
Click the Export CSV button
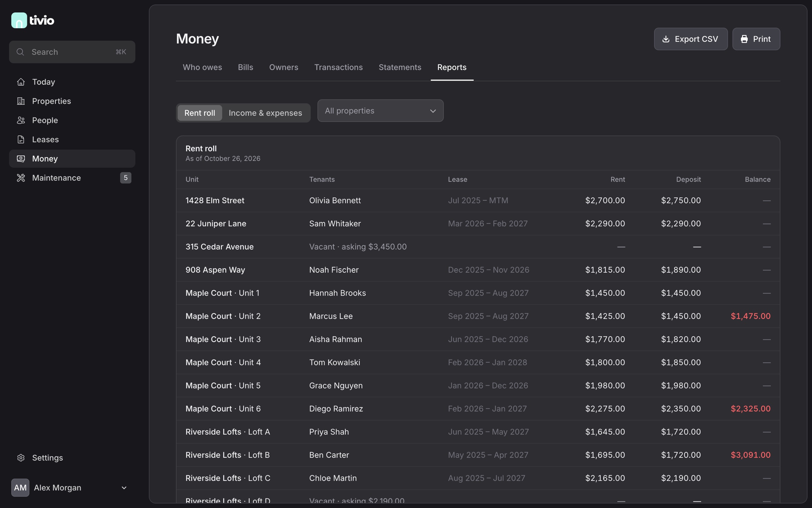(x=691, y=39)
